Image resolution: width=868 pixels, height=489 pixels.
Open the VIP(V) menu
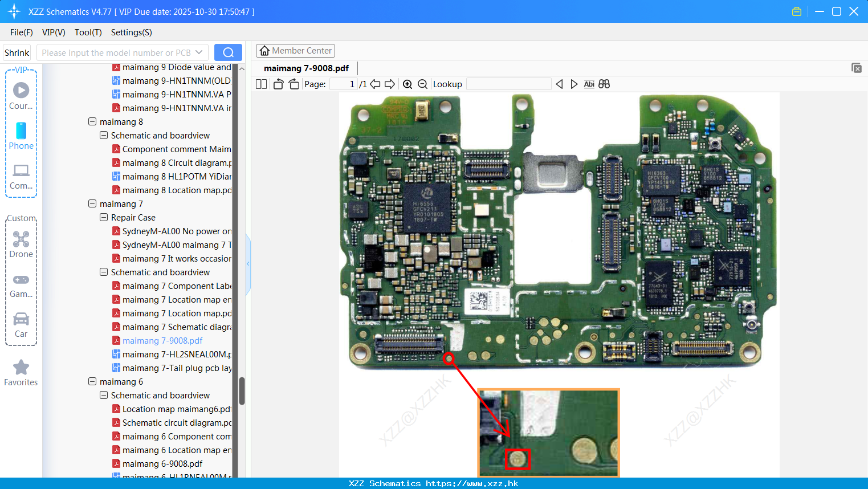(54, 32)
